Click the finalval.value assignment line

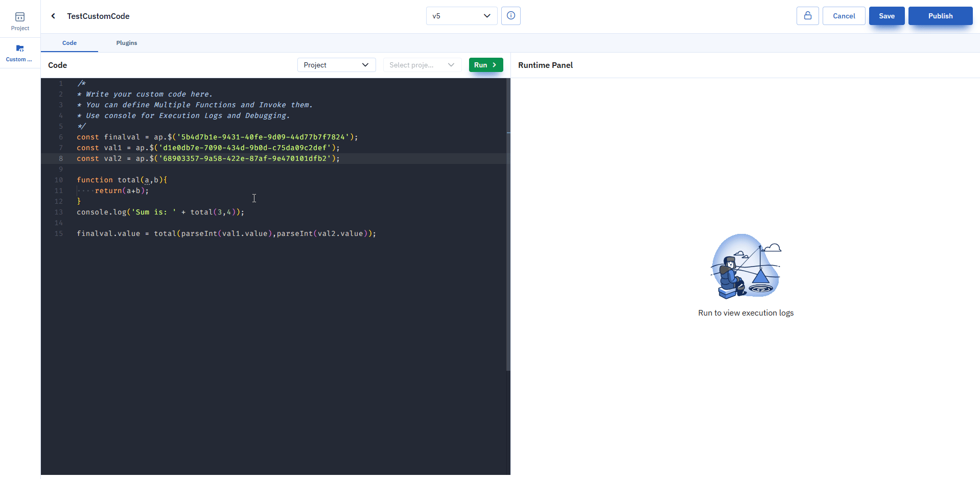click(x=226, y=233)
